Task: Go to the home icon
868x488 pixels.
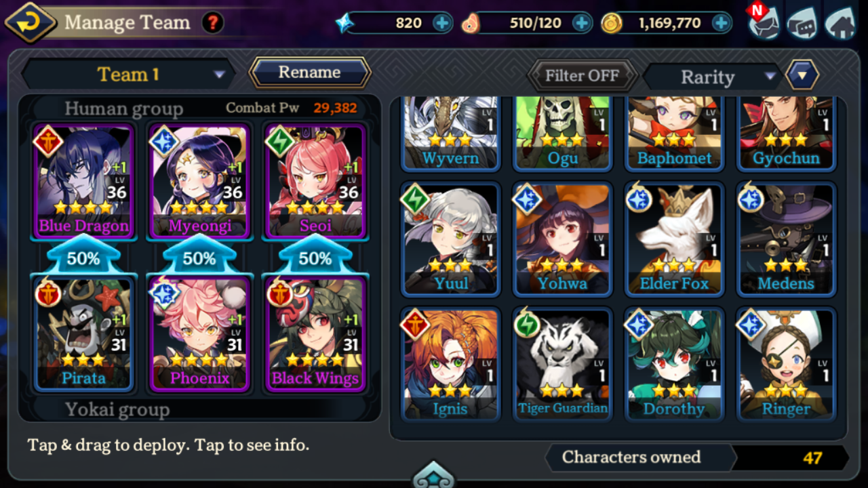Action: (840, 23)
